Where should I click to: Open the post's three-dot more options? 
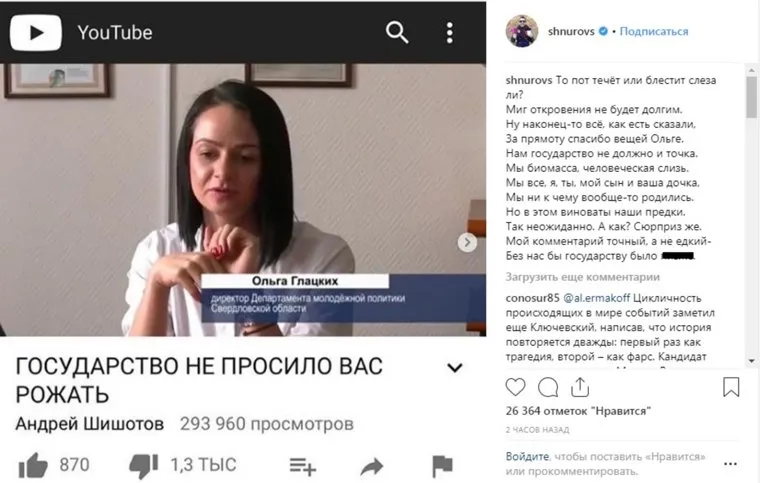coord(730,464)
